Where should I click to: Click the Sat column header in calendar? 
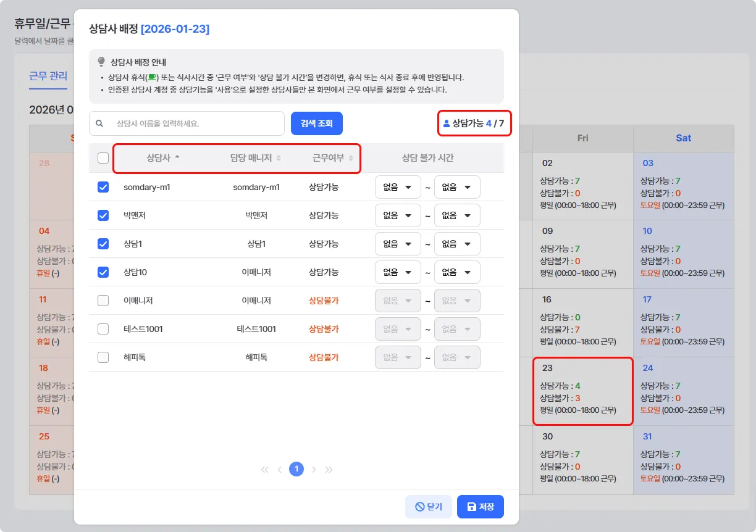[684, 138]
